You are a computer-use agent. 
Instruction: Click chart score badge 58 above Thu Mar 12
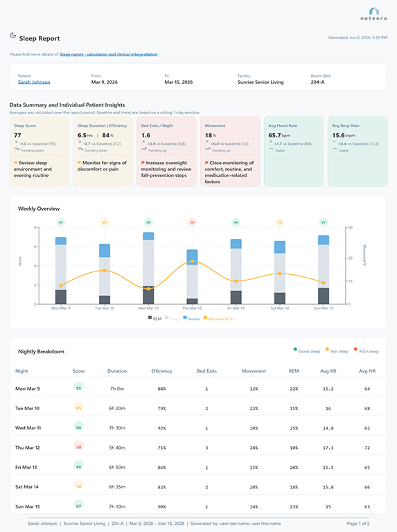192,222
